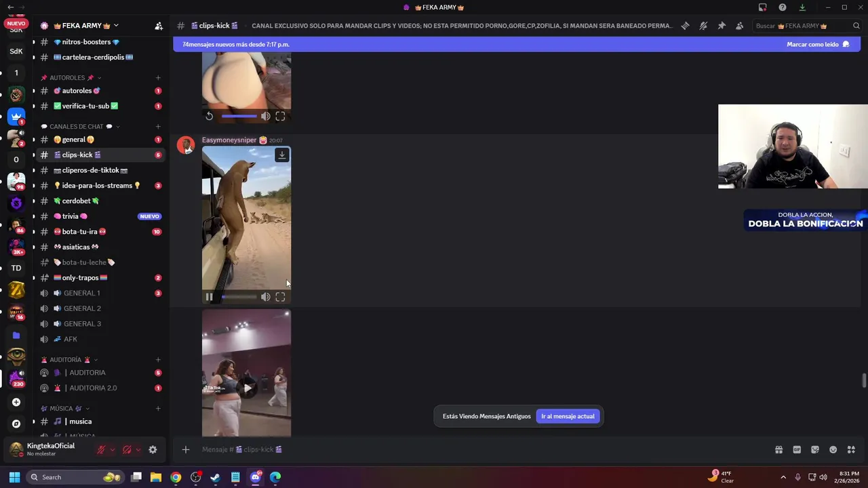
Task: Toggle microphone mute in user panel
Action: click(101, 449)
